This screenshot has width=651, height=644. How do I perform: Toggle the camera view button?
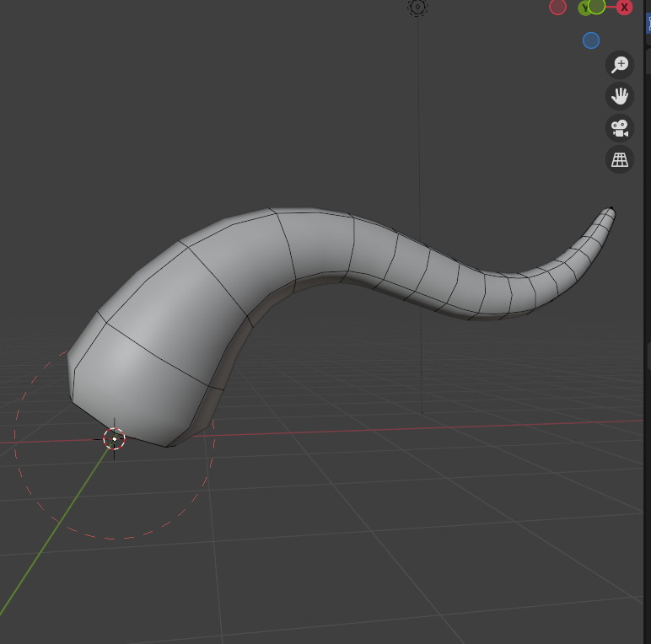click(620, 128)
